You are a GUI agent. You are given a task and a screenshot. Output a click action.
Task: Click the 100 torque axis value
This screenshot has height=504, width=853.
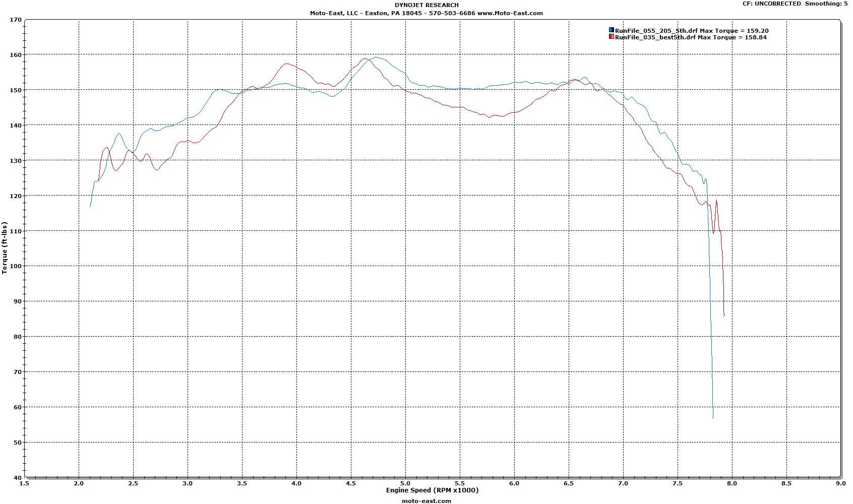click(16, 267)
